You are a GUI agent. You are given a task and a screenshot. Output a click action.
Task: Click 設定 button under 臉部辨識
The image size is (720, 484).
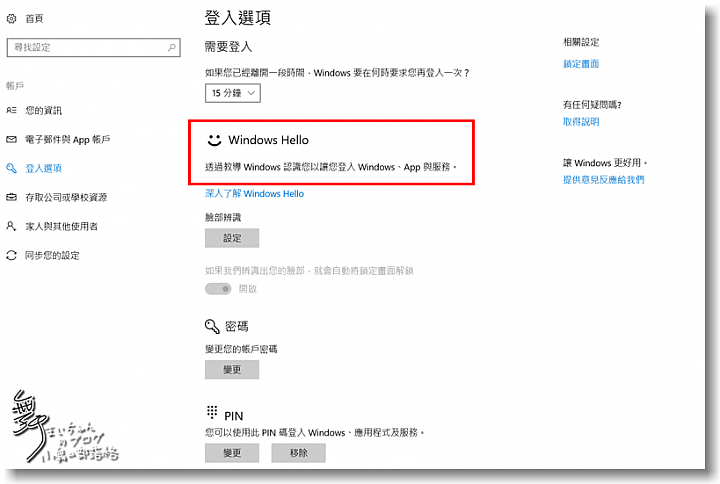(232, 238)
